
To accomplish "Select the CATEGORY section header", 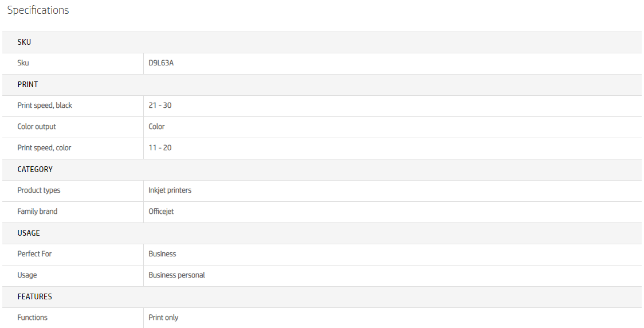I will tap(35, 169).
